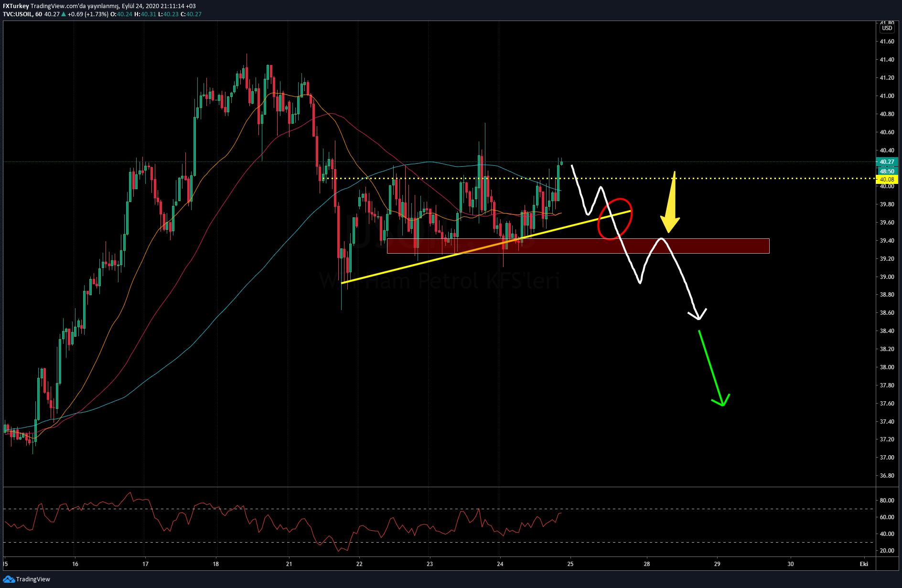Click date 30 on the time axis
This screenshot has width=902, height=588.
tap(791, 564)
